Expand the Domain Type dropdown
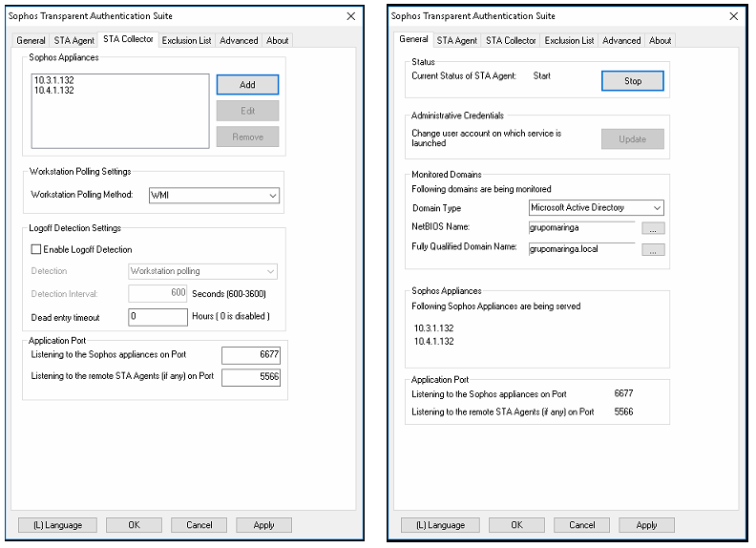Screen dimensions: 756x548 (596, 207)
